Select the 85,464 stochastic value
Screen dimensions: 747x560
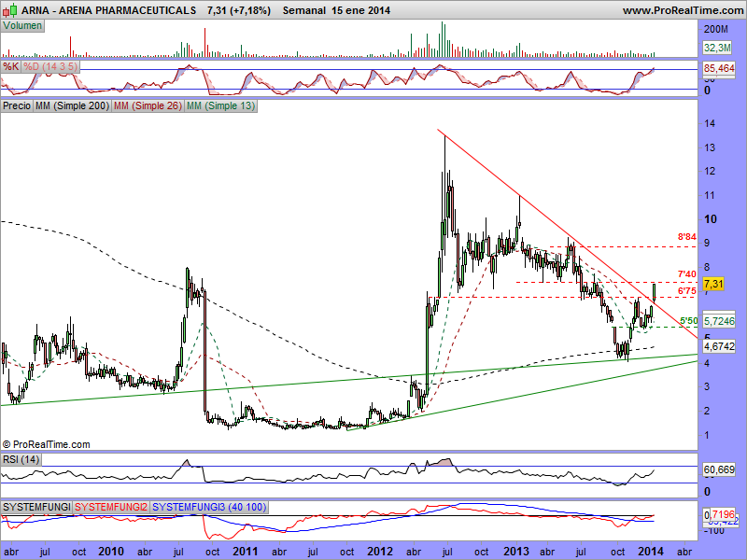pyautogui.click(x=719, y=68)
